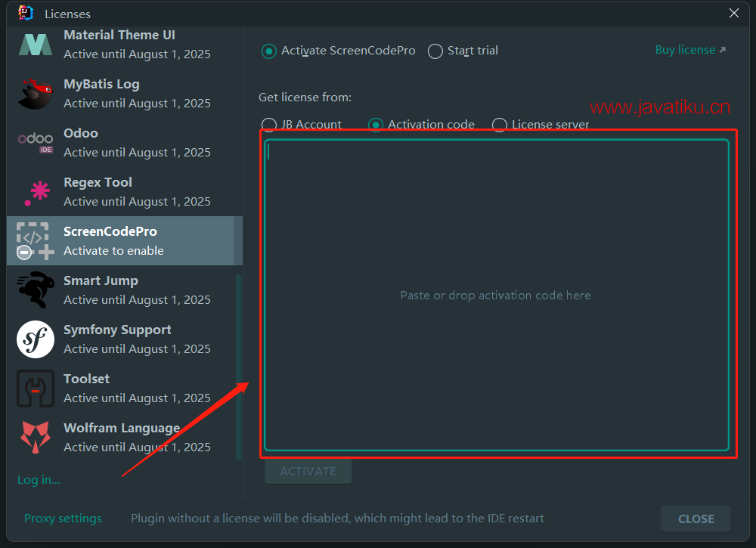Open Proxy settings
756x548 pixels.
[64, 518]
